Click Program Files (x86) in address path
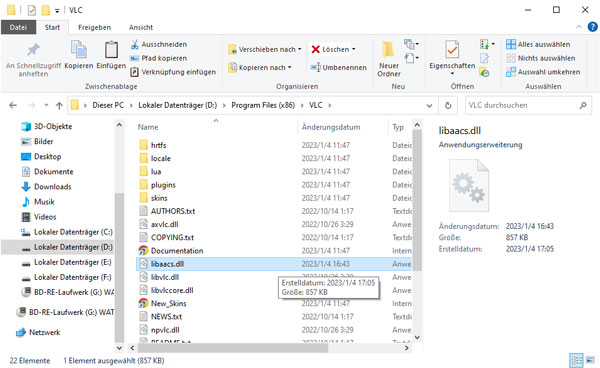The image size is (600, 368). 263,105
